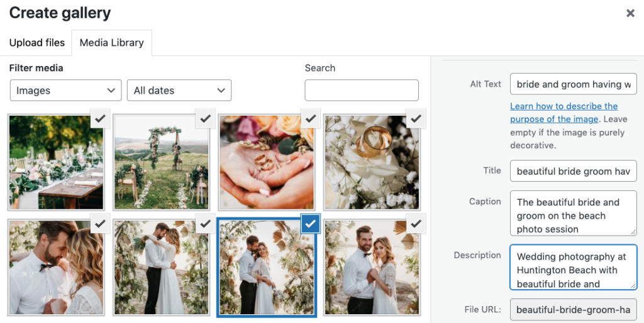
Task: Switch to the Upload files tab
Action: [x=37, y=43]
